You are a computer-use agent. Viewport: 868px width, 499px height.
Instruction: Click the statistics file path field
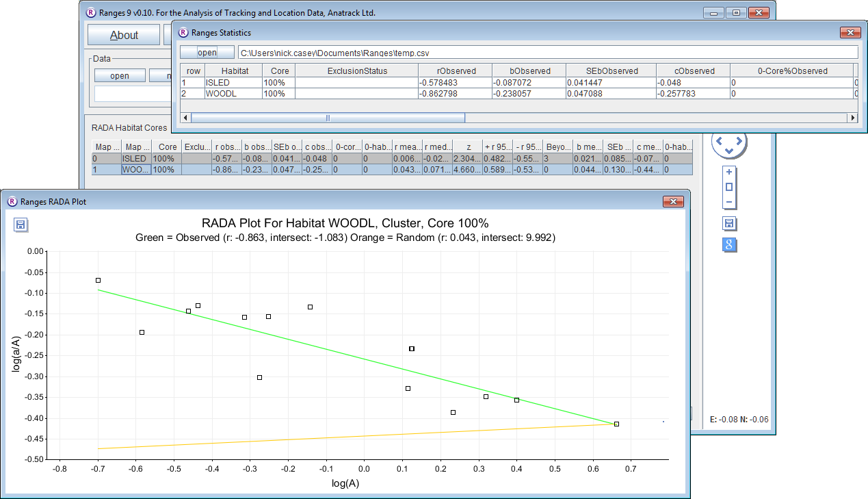click(x=547, y=53)
